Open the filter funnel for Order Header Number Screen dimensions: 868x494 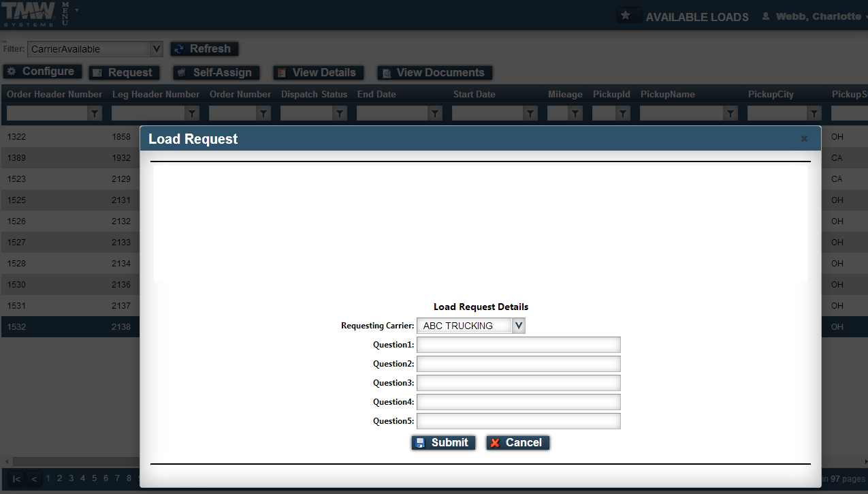95,112
